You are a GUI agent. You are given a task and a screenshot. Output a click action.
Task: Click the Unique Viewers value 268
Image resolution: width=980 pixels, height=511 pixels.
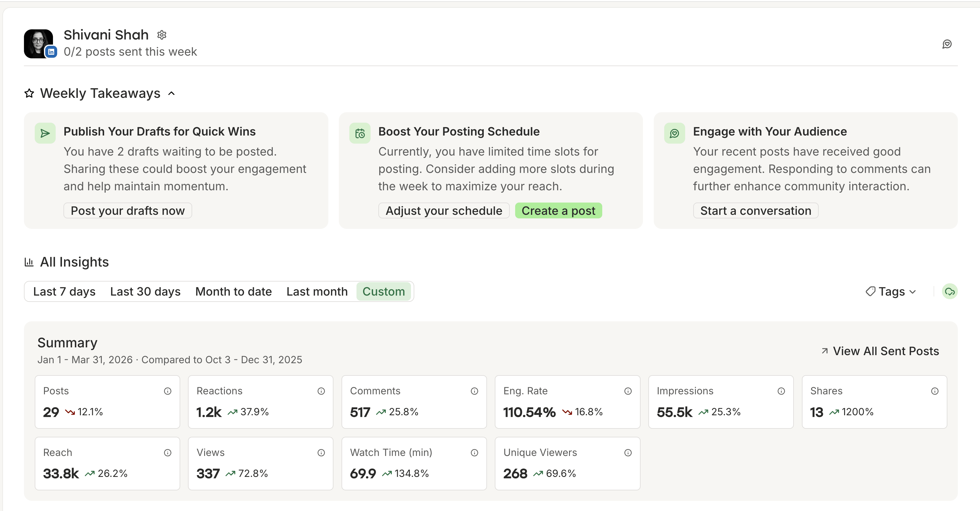point(515,474)
